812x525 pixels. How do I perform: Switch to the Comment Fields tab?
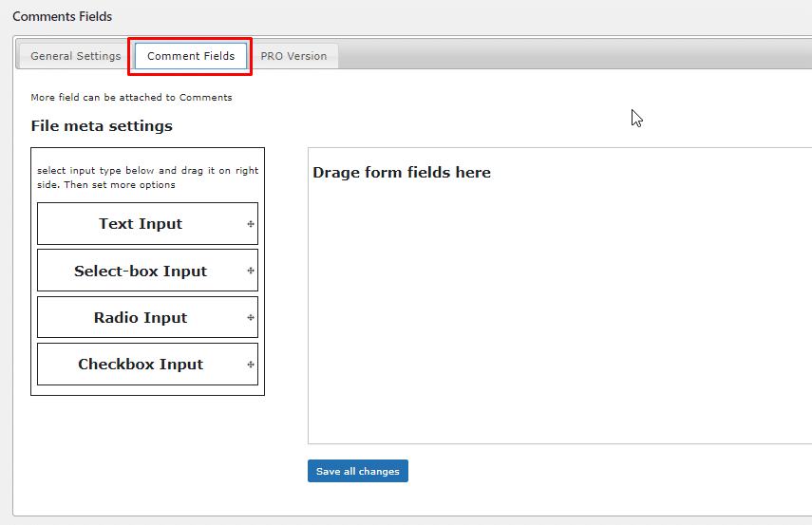point(191,56)
